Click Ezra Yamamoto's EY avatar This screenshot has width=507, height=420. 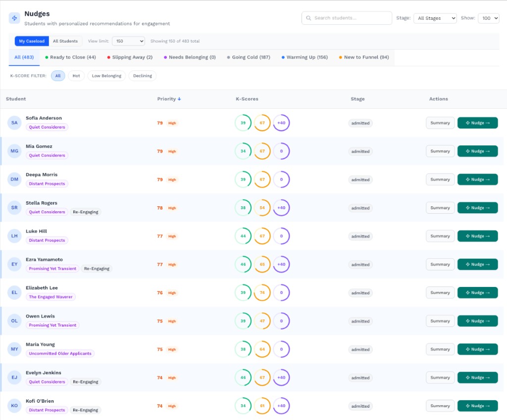click(x=14, y=264)
